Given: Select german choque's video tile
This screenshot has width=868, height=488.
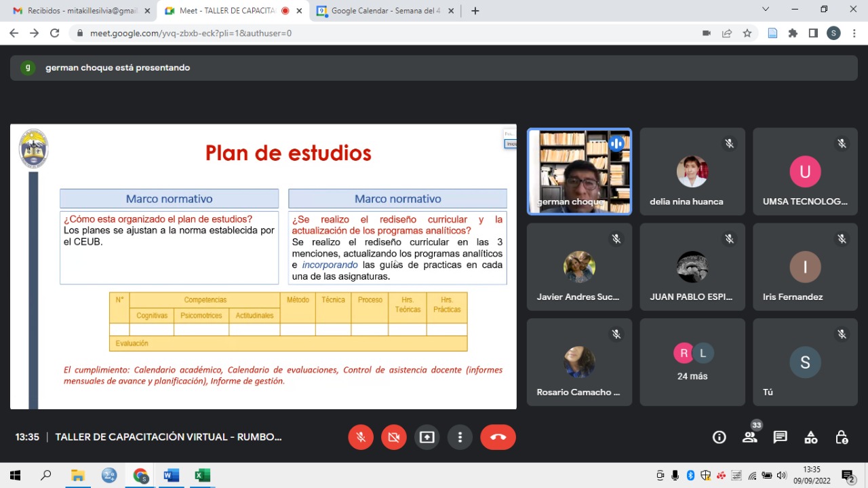Looking at the screenshot, I should (x=579, y=172).
